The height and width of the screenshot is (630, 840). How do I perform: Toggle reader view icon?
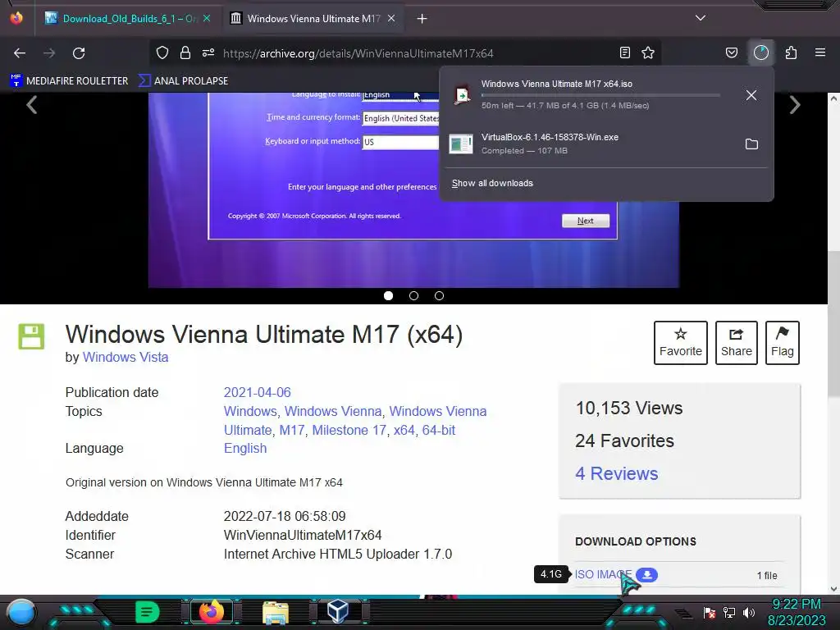624,52
